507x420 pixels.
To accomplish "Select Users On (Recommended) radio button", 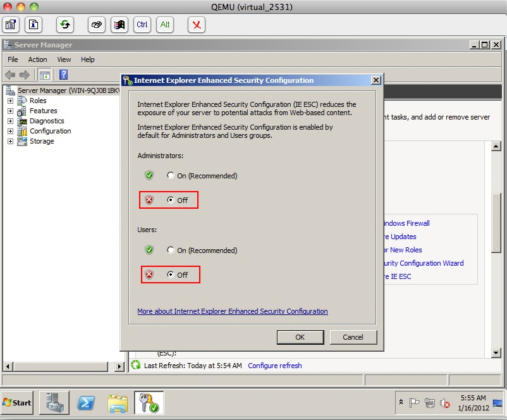I will click(171, 250).
